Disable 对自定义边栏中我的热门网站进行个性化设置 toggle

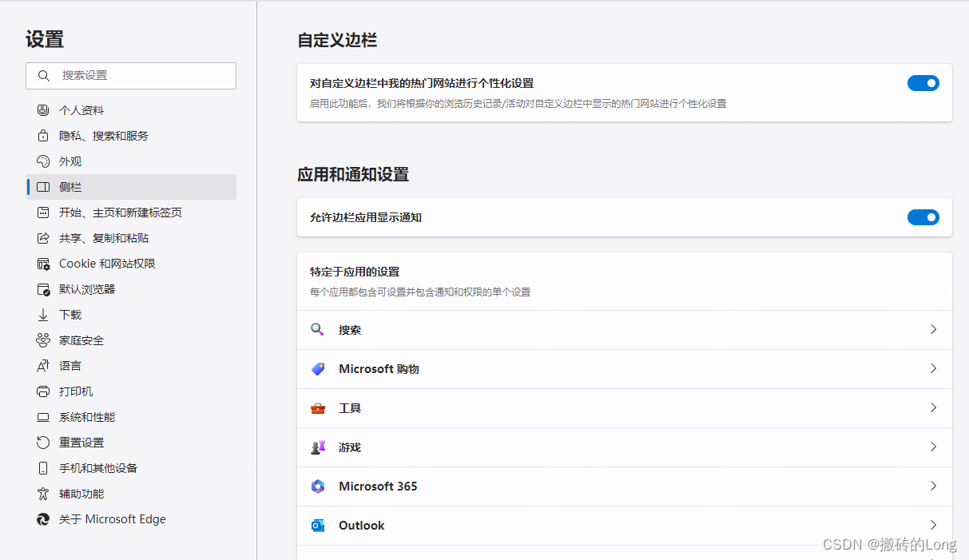(923, 82)
